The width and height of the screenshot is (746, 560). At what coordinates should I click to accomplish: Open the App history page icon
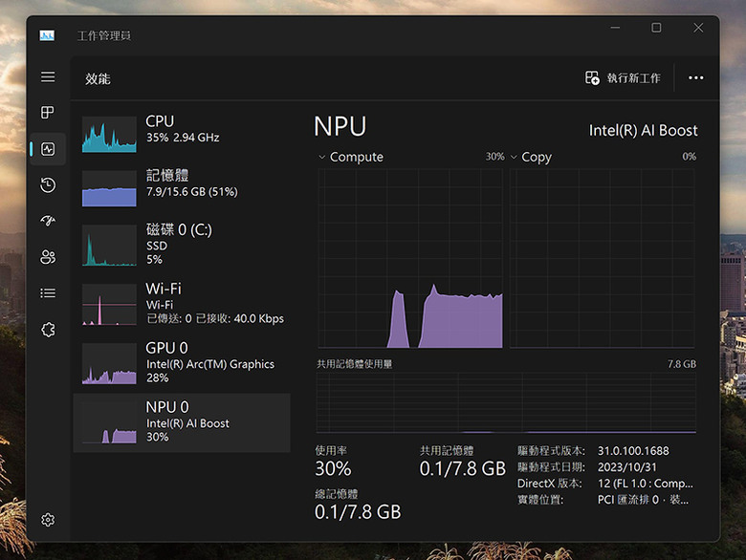click(x=48, y=185)
